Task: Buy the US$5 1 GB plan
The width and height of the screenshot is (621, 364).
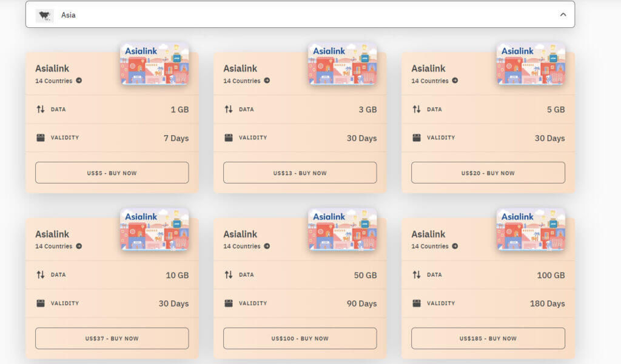Action: pyautogui.click(x=112, y=173)
